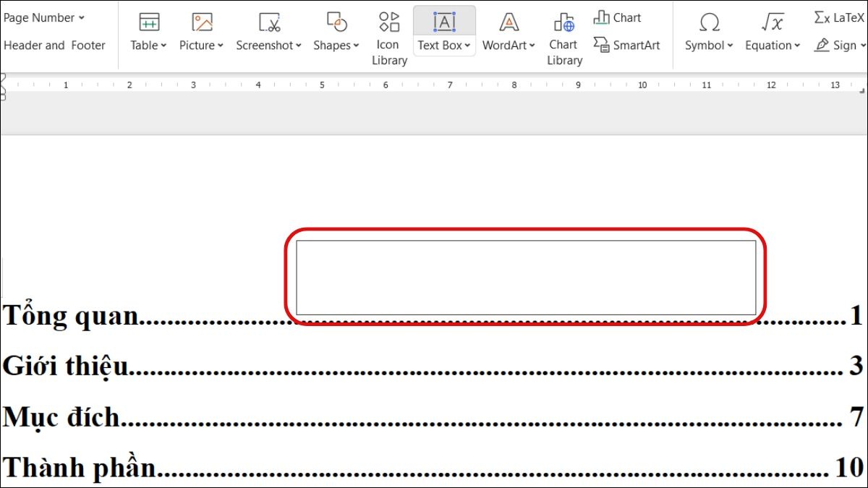Insert a LaTeX formula
Screen dimensions: 868x488
(839, 17)
